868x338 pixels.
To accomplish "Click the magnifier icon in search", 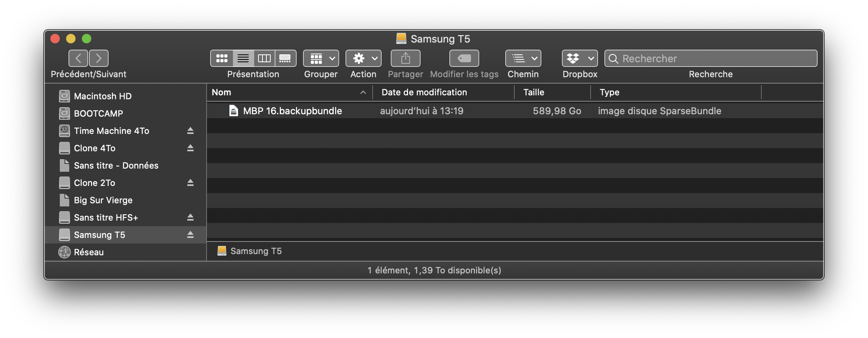I will pyautogui.click(x=613, y=59).
